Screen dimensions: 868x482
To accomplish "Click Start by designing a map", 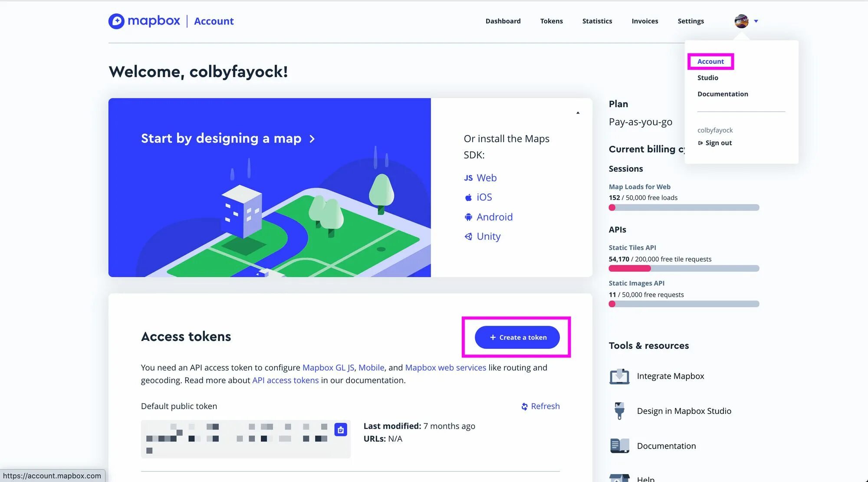I will pyautogui.click(x=228, y=138).
